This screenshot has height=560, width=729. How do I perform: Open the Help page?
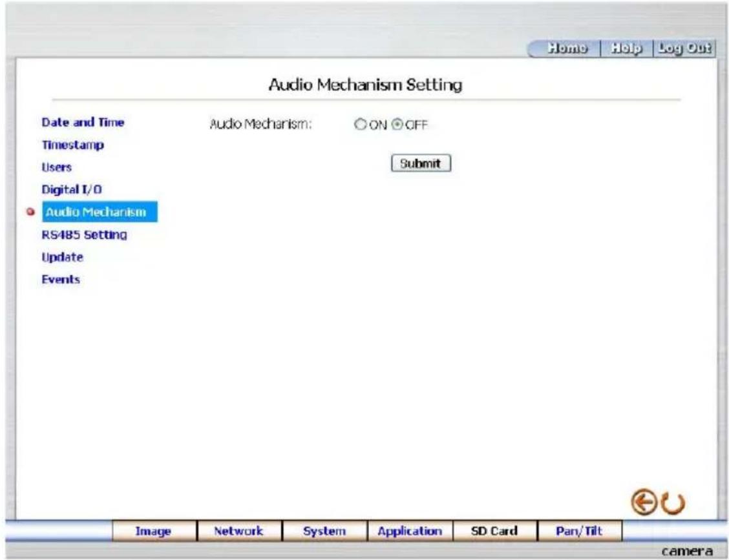coord(626,48)
